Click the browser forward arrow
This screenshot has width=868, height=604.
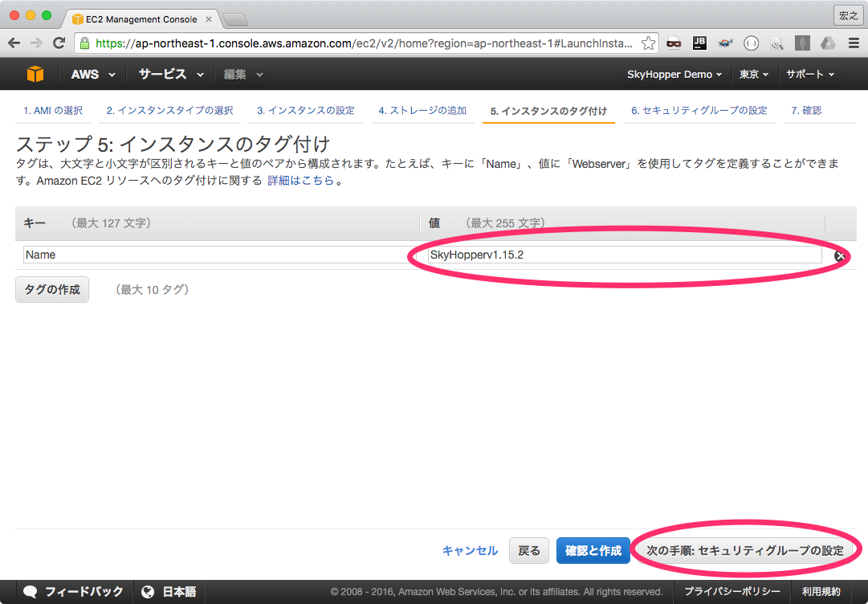click(37, 43)
